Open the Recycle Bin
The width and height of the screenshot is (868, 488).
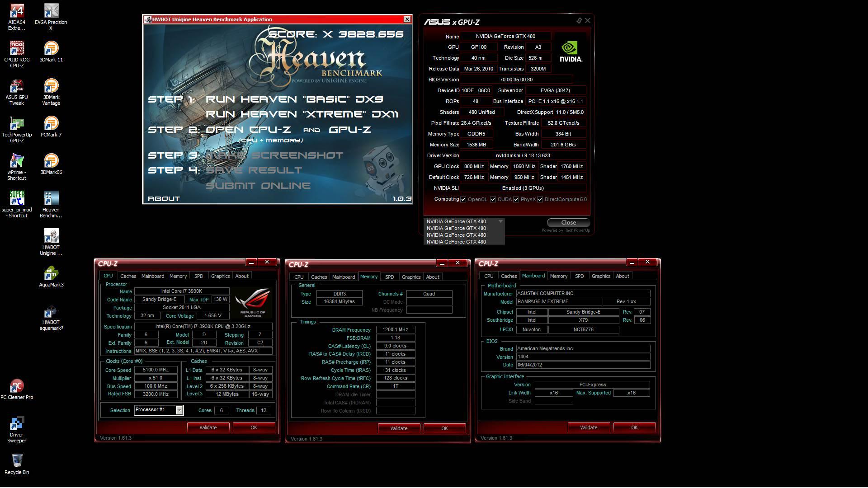click(17, 465)
